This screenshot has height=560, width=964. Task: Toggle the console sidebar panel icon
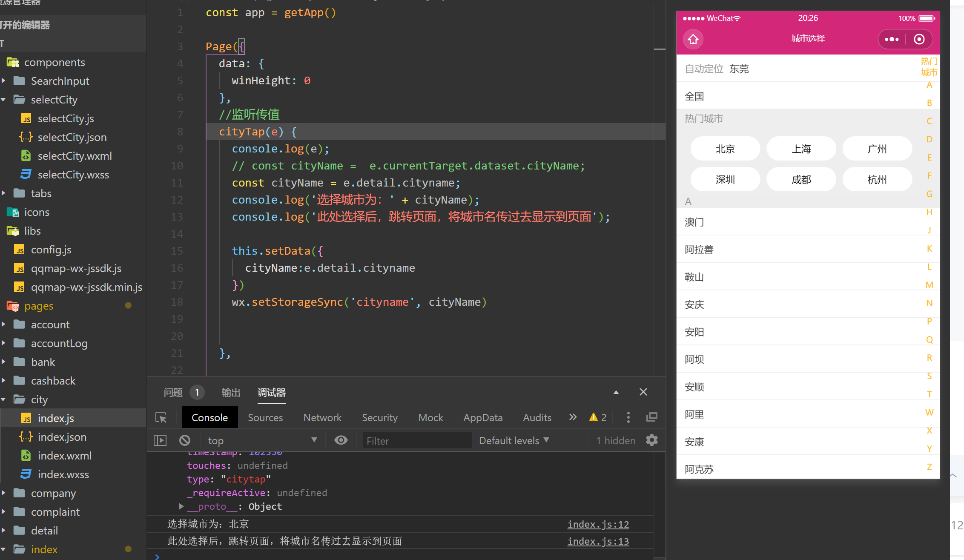click(x=160, y=440)
